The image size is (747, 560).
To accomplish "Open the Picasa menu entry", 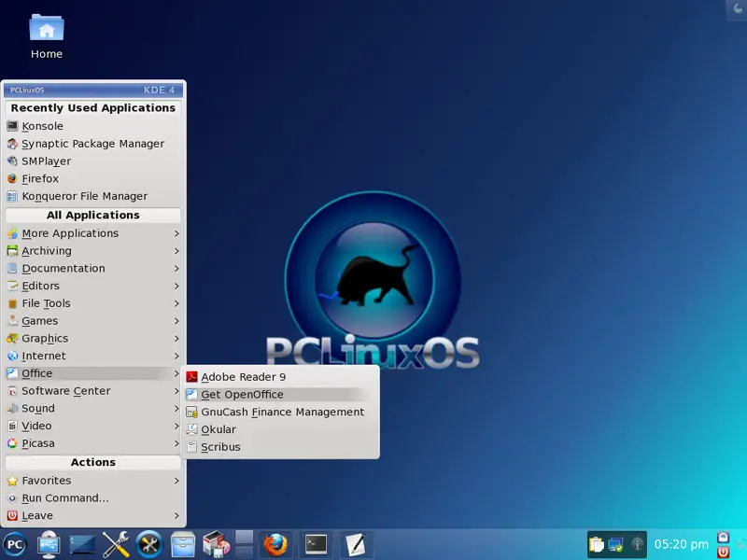I will (x=93, y=443).
